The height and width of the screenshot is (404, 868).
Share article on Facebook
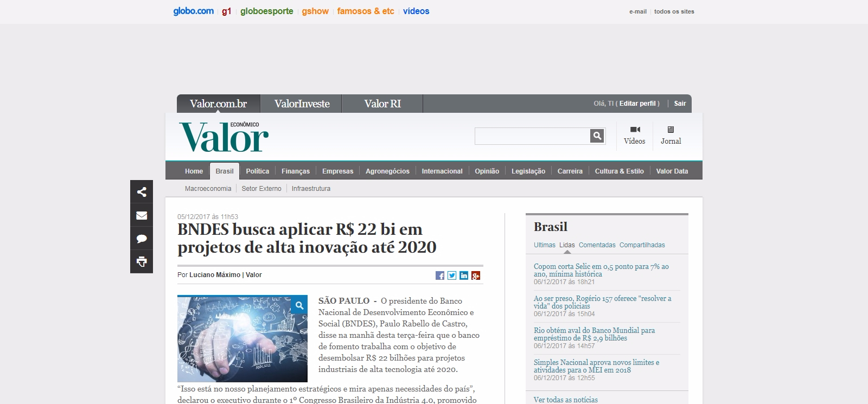tap(440, 275)
